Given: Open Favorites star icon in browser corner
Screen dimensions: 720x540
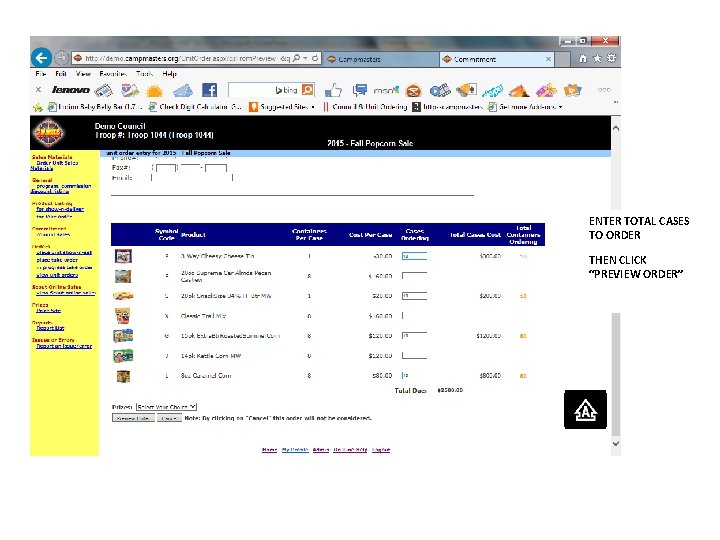Looking at the screenshot, I should [x=597, y=58].
